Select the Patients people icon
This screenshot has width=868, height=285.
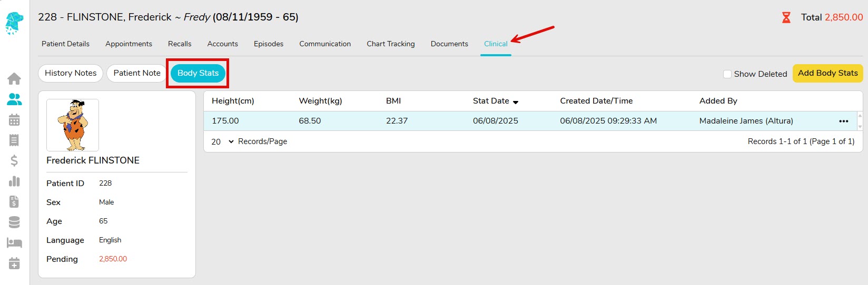14,99
